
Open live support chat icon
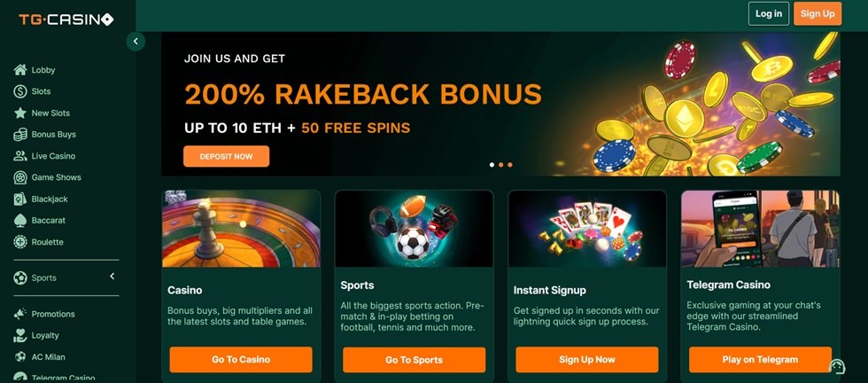(x=836, y=366)
